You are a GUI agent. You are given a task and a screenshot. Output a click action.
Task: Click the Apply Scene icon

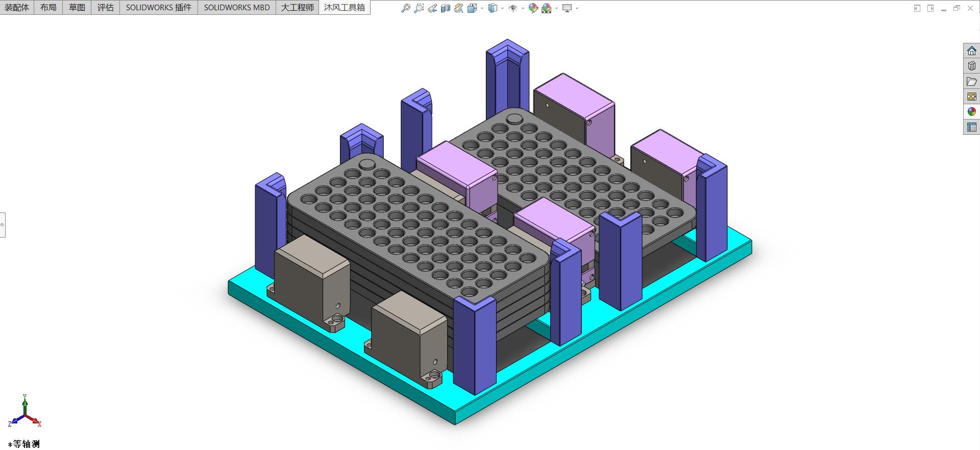(x=547, y=8)
